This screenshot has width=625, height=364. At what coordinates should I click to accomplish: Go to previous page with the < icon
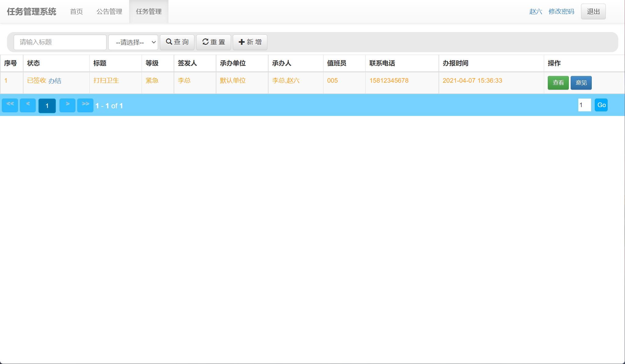pos(27,105)
